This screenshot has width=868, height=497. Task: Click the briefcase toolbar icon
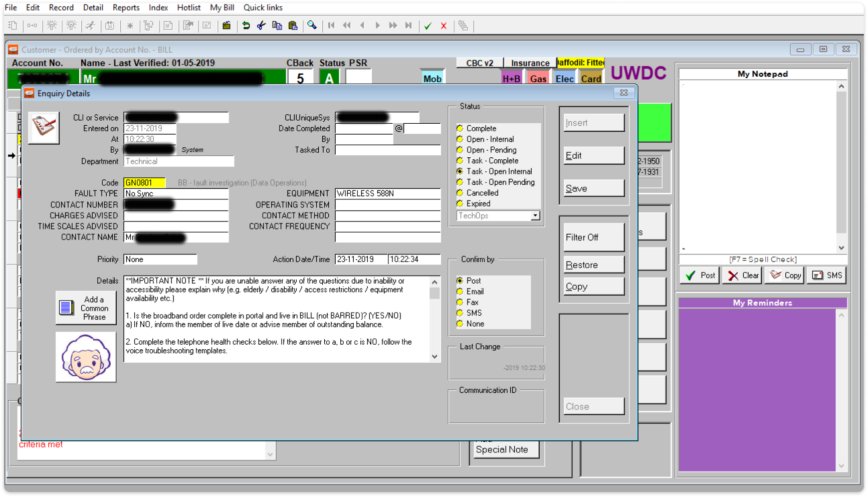point(227,26)
